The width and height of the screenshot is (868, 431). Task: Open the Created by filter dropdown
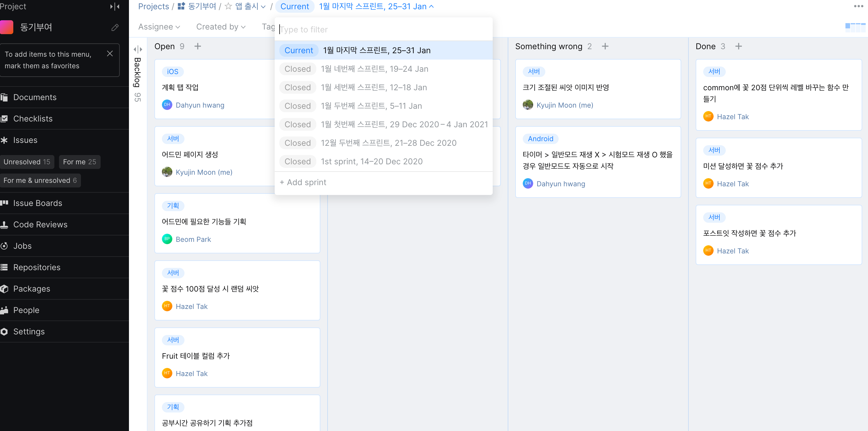tap(221, 27)
